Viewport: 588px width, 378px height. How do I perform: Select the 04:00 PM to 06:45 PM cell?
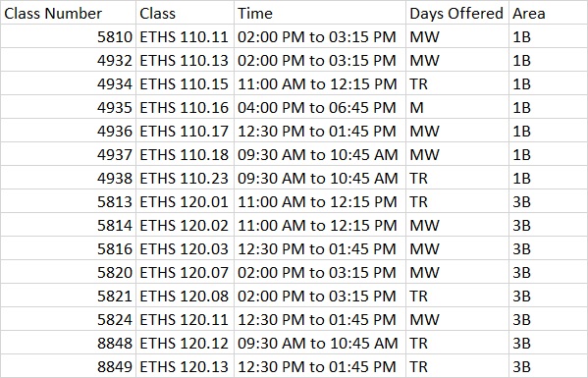pos(319,107)
